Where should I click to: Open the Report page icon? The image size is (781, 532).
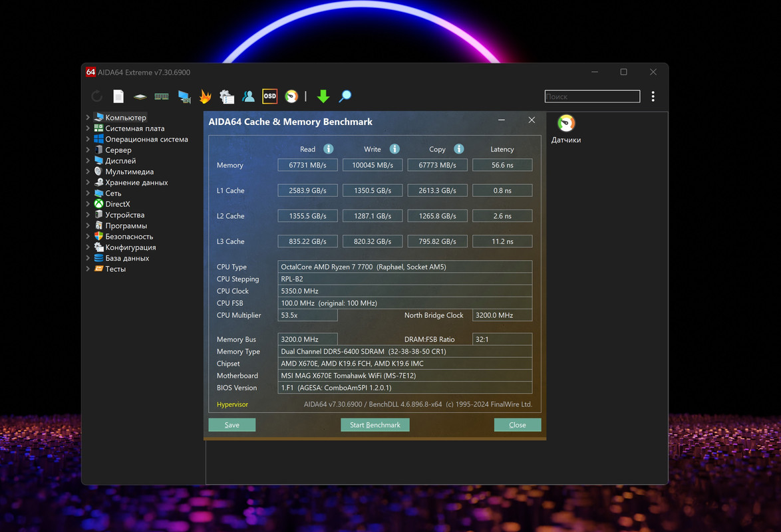click(118, 96)
